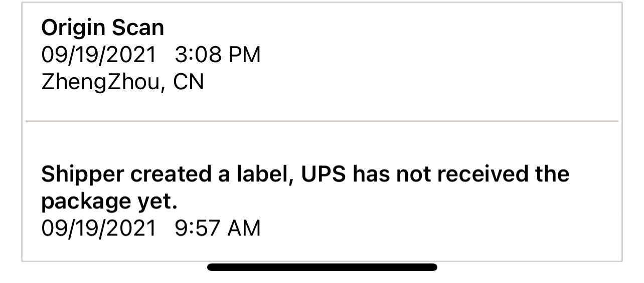Tap the word 'label,' in the status
Screen dimensions: 644x283
pyautogui.click(x=270, y=174)
